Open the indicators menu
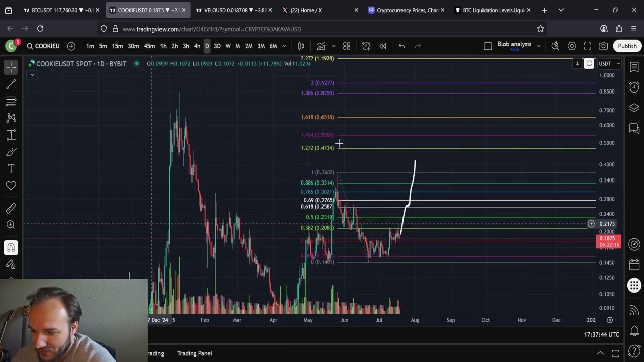Image resolution: width=644 pixels, height=362 pixels. pos(321,46)
